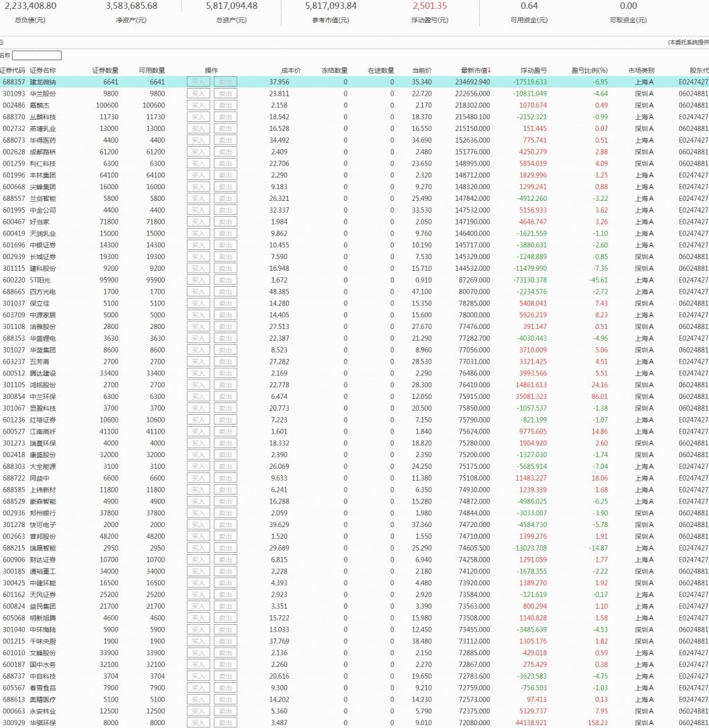Sort by 市场类别 column header

click(x=641, y=71)
